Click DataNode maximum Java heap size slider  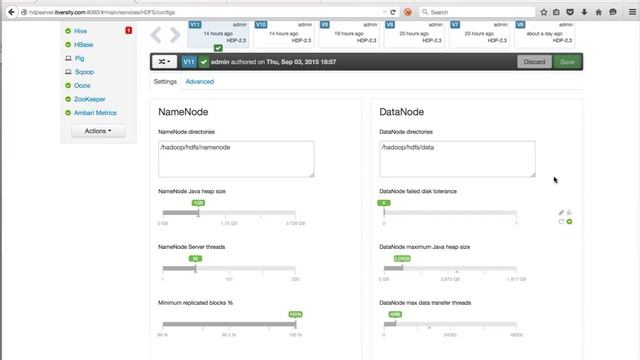point(450,269)
